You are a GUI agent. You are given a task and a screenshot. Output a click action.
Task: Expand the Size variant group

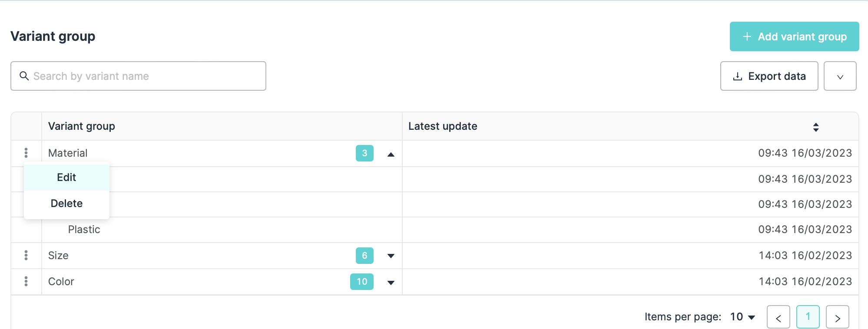[391, 256]
